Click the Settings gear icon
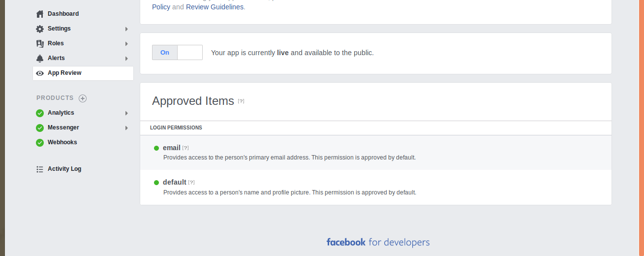 point(40,29)
